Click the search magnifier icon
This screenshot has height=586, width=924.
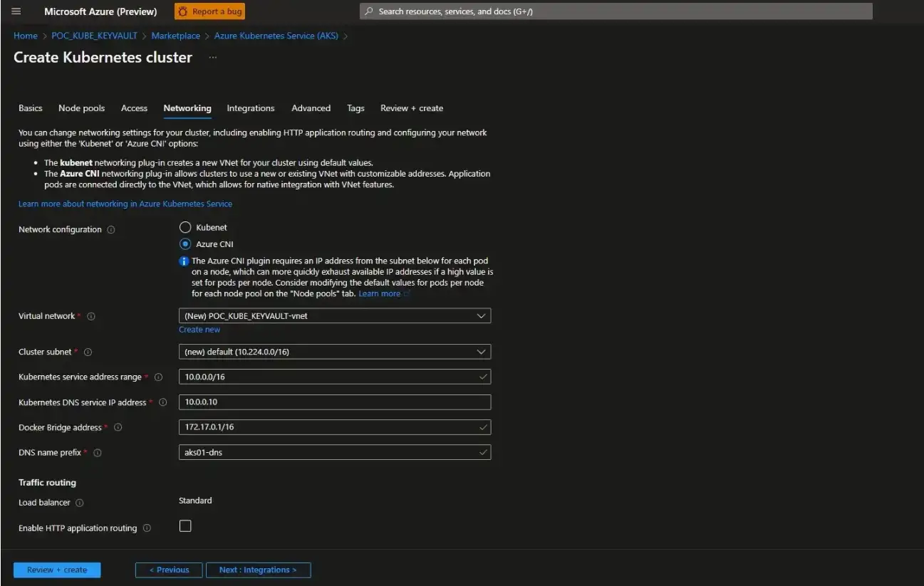click(x=369, y=11)
